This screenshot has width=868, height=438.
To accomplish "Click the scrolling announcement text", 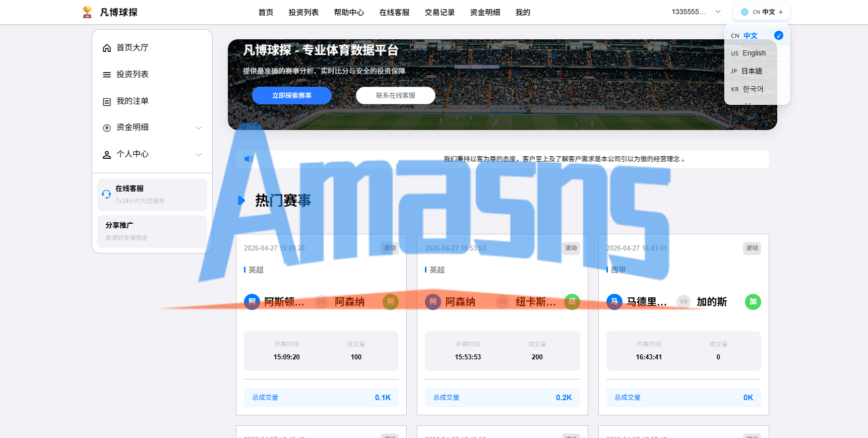I will (x=565, y=159).
